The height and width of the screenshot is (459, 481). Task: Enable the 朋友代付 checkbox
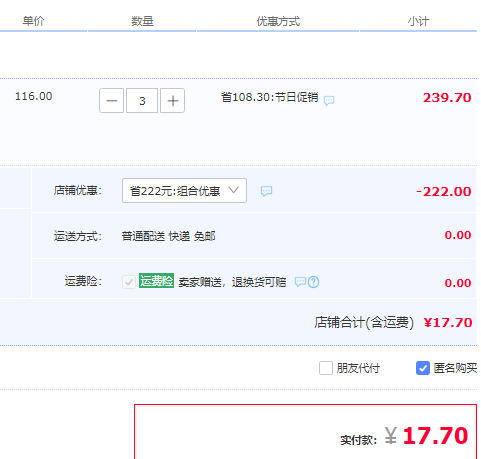pos(326,368)
